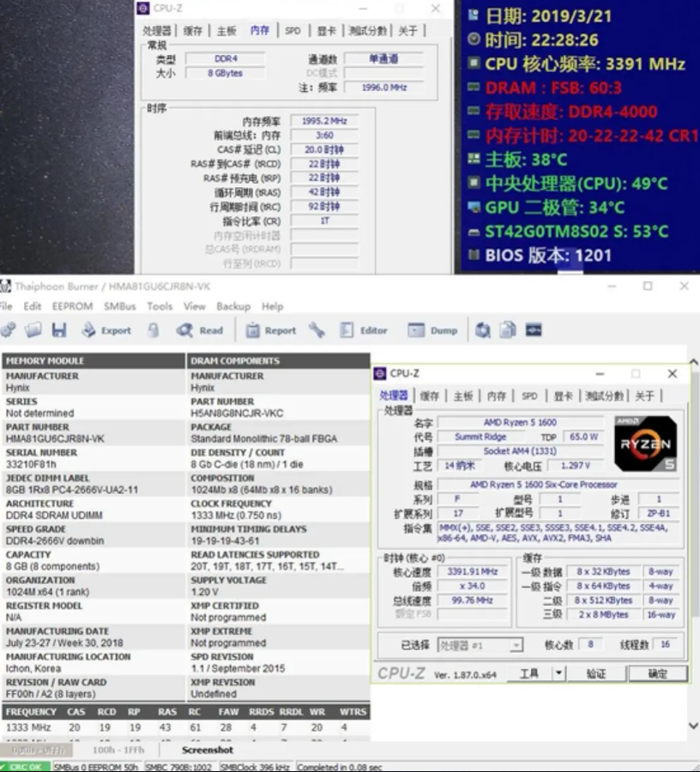This screenshot has width=700, height=772.
Task: Select 缓存 tab in top CPU-Z window
Action: [x=192, y=31]
